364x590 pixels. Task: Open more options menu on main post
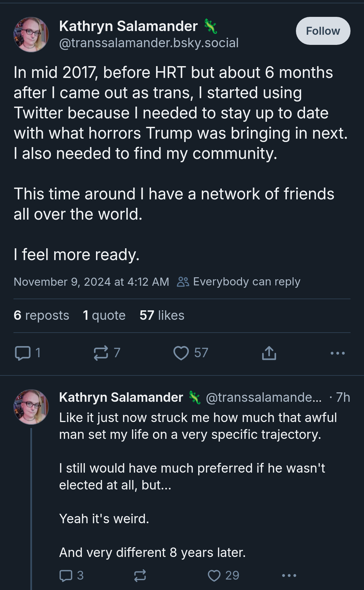[338, 353]
